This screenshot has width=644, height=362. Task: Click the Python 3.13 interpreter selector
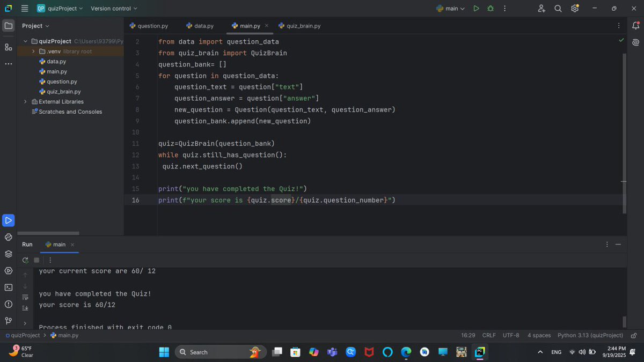point(590,335)
